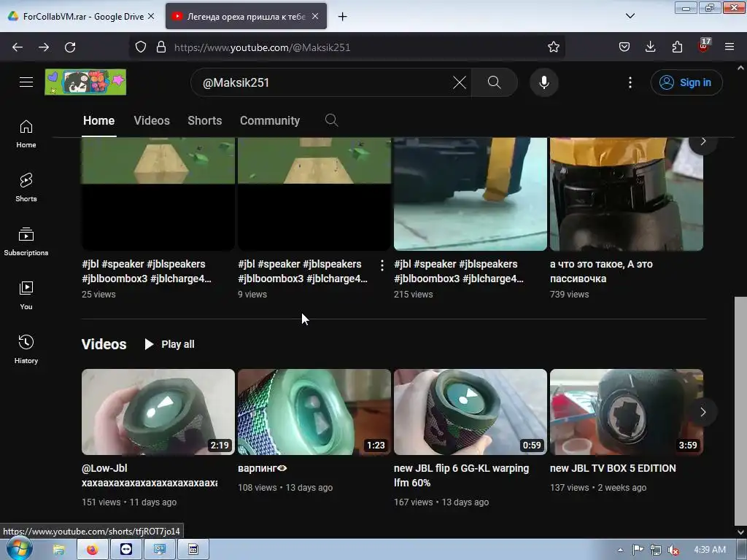The width and height of the screenshot is (747, 560).
Task: Bookmark this page with the star
Action: [553, 47]
